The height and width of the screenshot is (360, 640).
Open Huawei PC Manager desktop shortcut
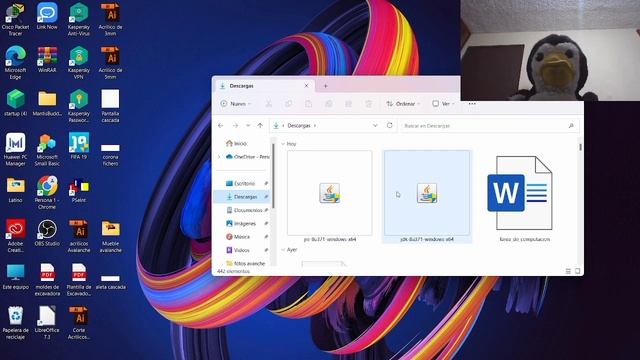[16, 149]
